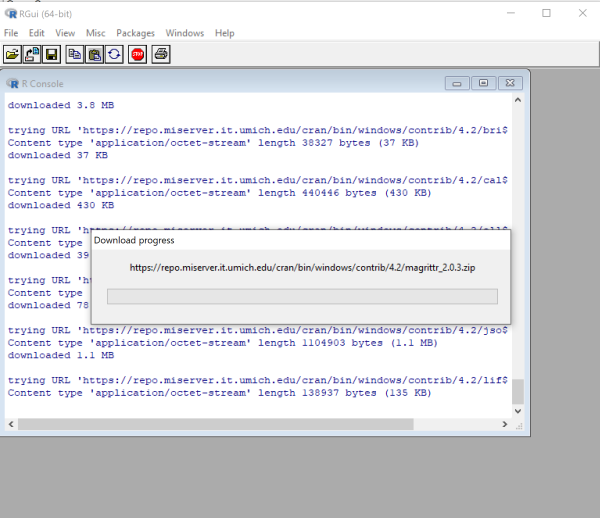Open the Help menu

tap(225, 33)
